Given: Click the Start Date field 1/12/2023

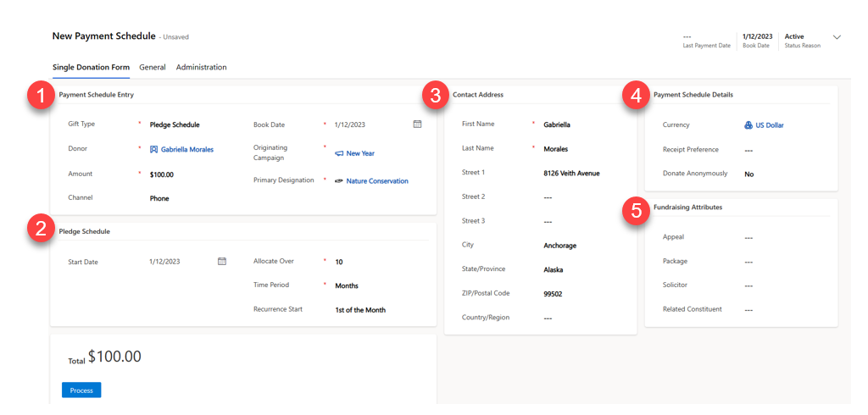Looking at the screenshot, I should pyautogui.click(x=164, y=262).
